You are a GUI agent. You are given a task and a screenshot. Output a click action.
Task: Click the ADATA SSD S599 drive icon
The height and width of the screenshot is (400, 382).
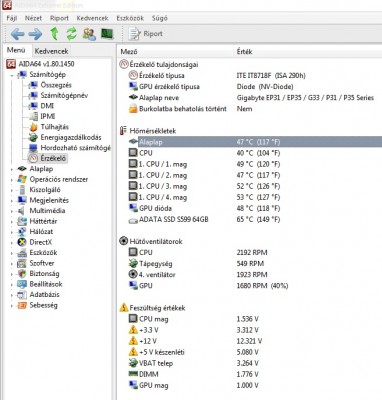tap(133, 220)
